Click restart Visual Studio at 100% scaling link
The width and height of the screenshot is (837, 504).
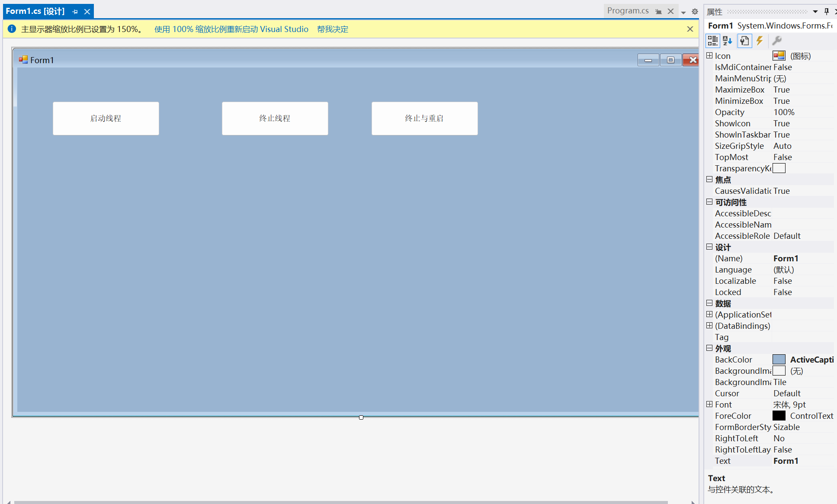coord(231,29)
